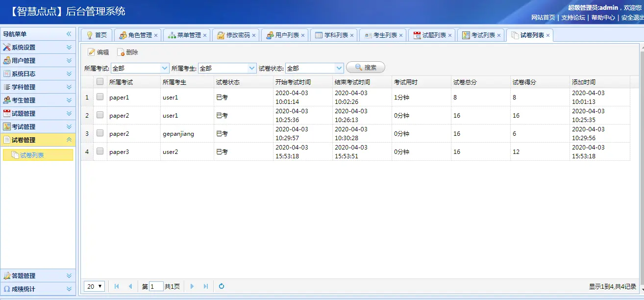Click the 搜索 search button
This screenshot has width=644, height=300.
coord(366,68)
